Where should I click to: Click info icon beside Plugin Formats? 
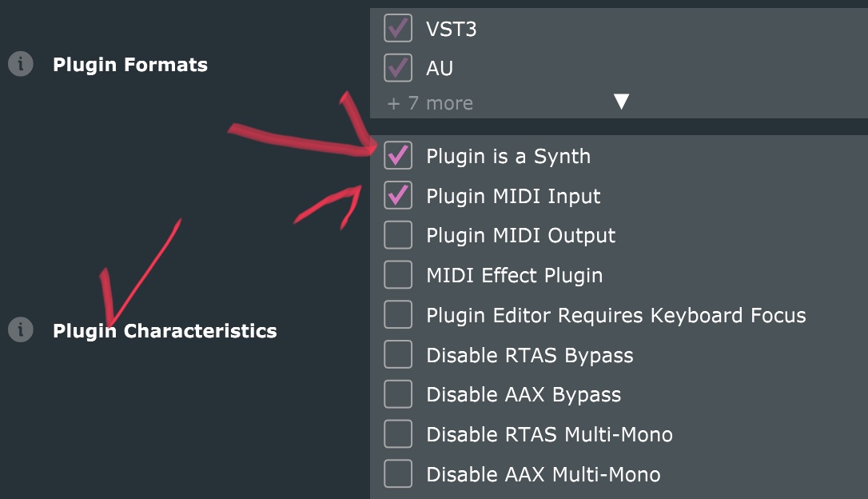coord(21,64)
